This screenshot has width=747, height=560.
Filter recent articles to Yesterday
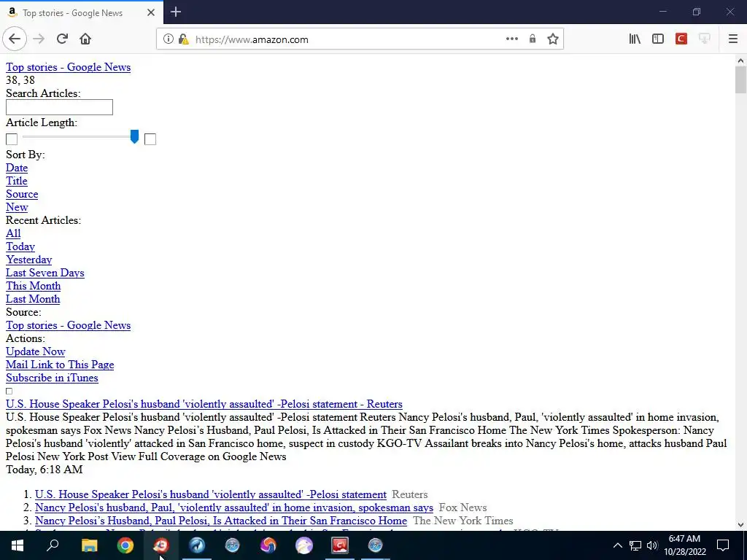pyautogui.click(x=28, y=260)
